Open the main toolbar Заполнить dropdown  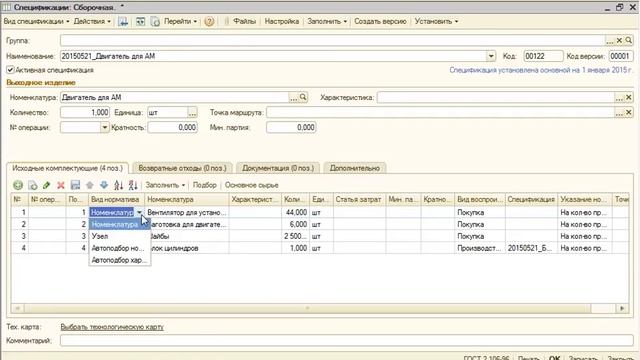327,21
